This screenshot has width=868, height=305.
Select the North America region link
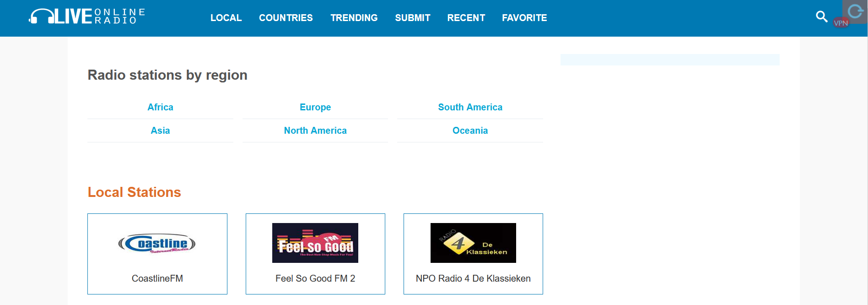pyautogui.click(x=315, y=131)
